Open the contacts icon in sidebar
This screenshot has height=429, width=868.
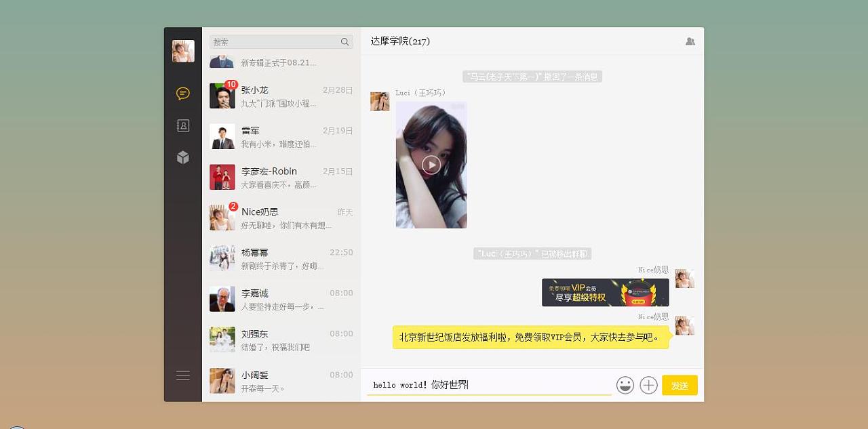[x=182, y=125]
